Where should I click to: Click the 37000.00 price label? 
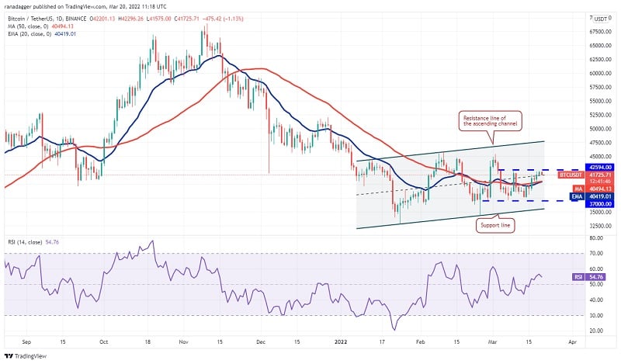[600, 203]
